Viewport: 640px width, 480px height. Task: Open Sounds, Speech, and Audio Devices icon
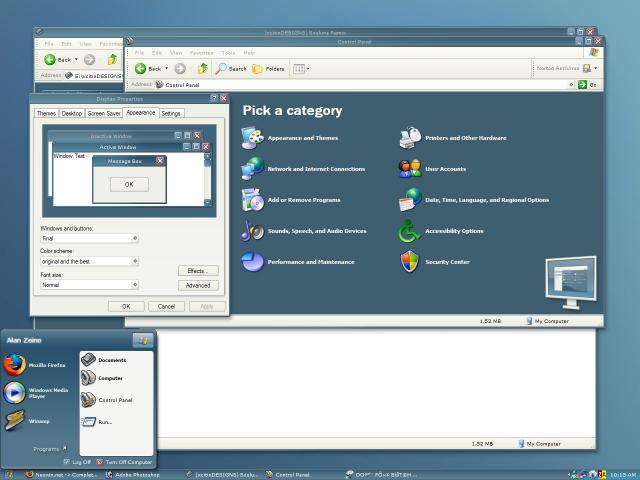252,230
